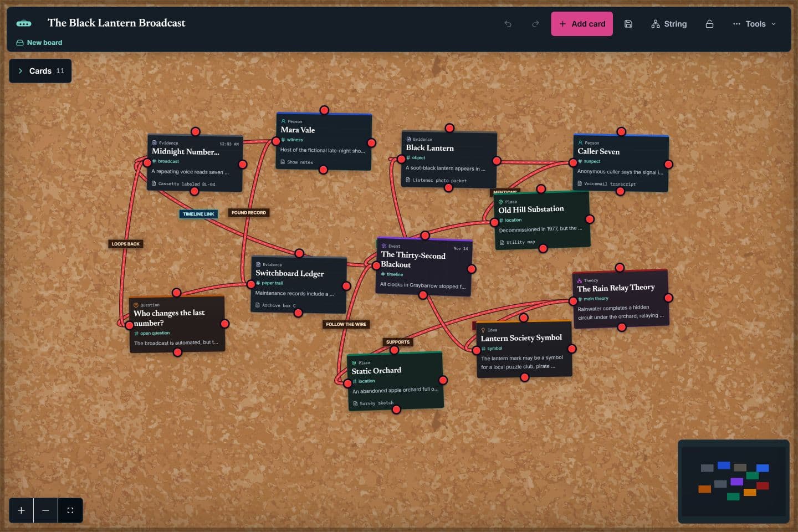The image size is (798, 532).
Task: Click the zoom in plus button
Action: (x=21, y=510)
